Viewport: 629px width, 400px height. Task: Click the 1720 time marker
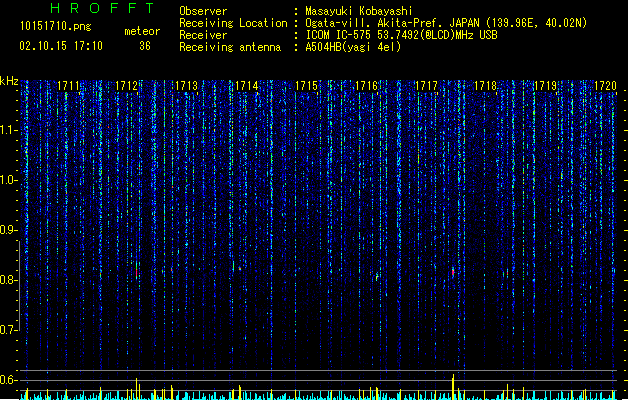point(605,86)
